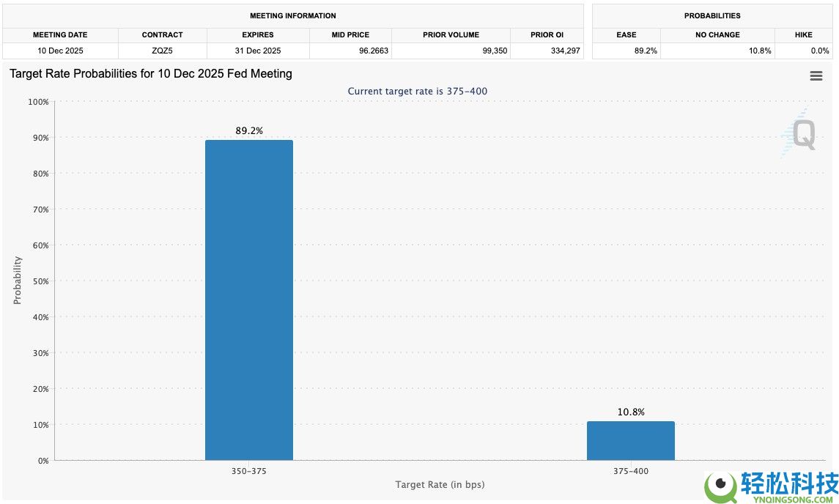The width and height of the screenshot is (839, 504).
Task: Click the MID PRICE column header
Action: (350, 34)
